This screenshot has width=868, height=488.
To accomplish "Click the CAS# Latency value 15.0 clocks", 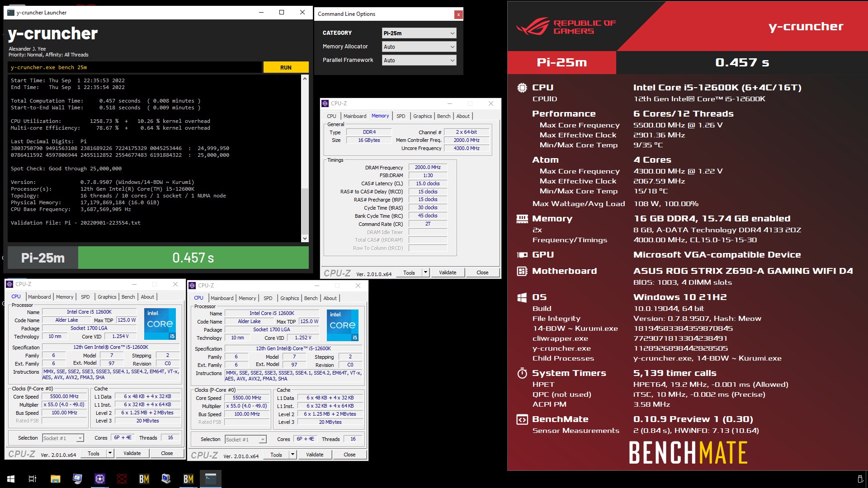I will [428, 183].
